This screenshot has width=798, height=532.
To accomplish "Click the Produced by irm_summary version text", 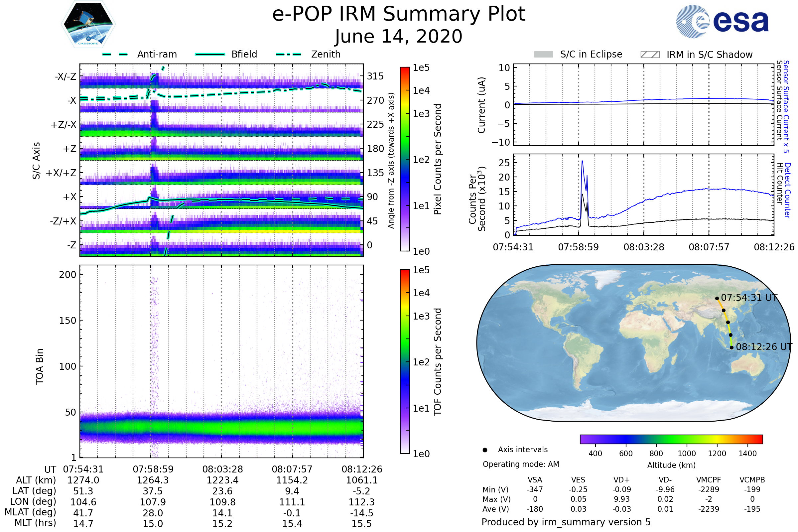I will 566,522.
